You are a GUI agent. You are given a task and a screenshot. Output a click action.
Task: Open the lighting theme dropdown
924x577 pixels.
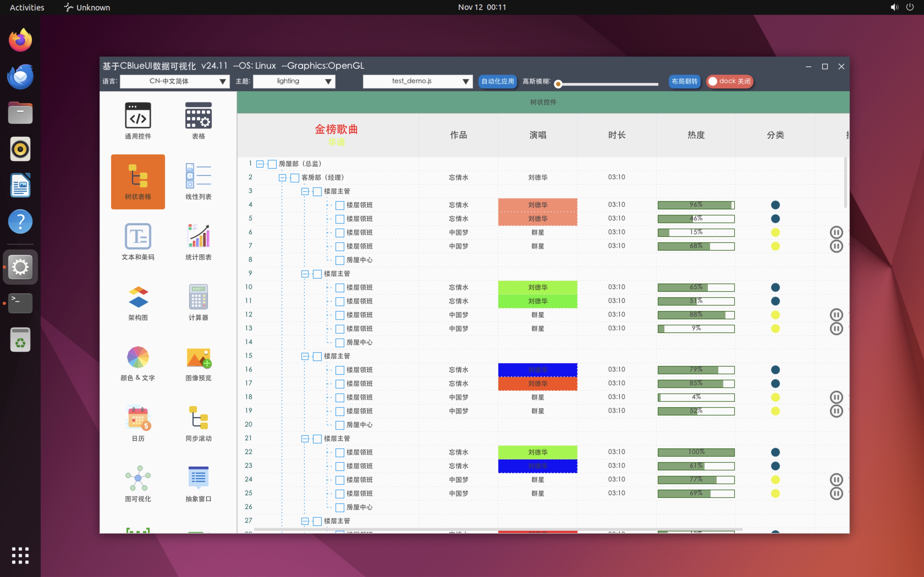tap(294, 81)
